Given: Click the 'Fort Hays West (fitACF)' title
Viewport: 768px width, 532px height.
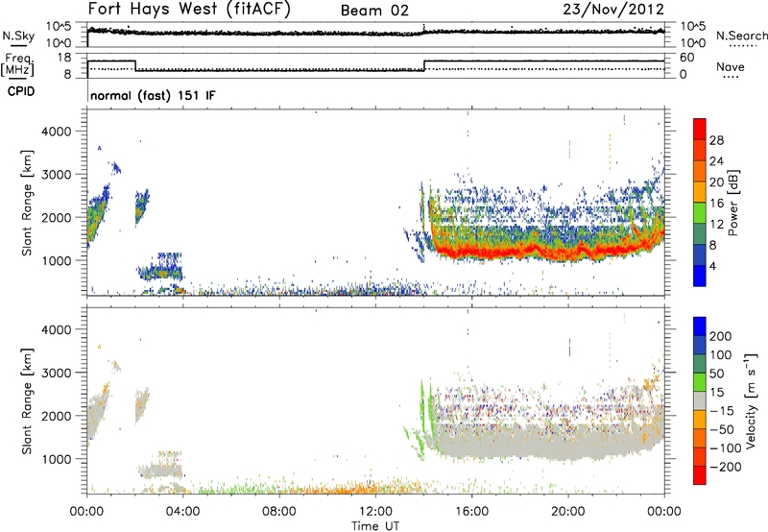Looking at the screenshot, I should pyautogui.click(x=189, y=10).
